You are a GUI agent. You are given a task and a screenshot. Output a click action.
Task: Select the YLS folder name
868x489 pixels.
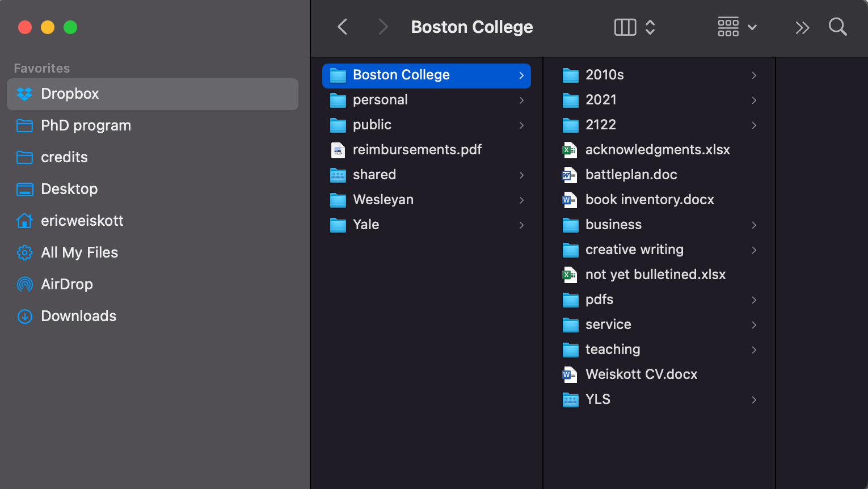pos(598,399)
